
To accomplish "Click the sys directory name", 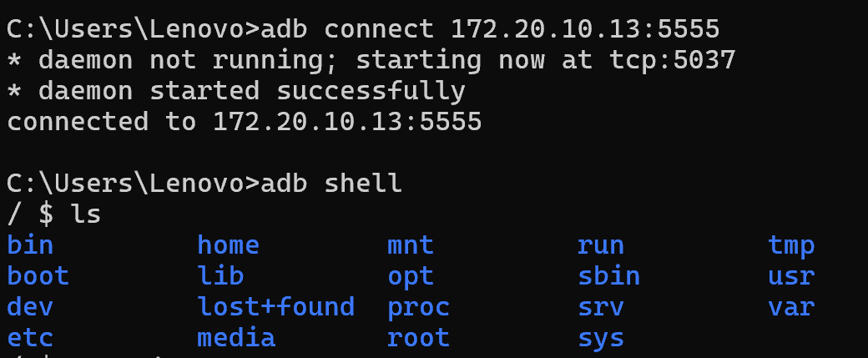I will point(601,338).
